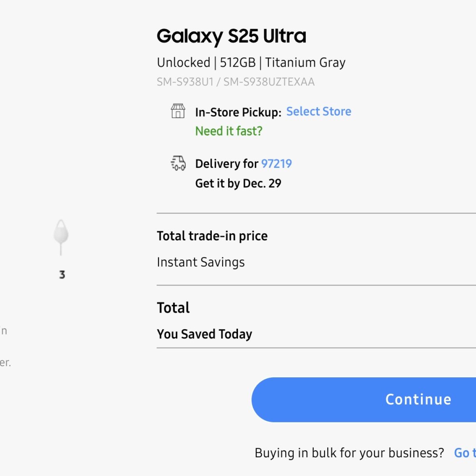Click the Unlocked 512GB Titanium Gray description

point(251,62)
